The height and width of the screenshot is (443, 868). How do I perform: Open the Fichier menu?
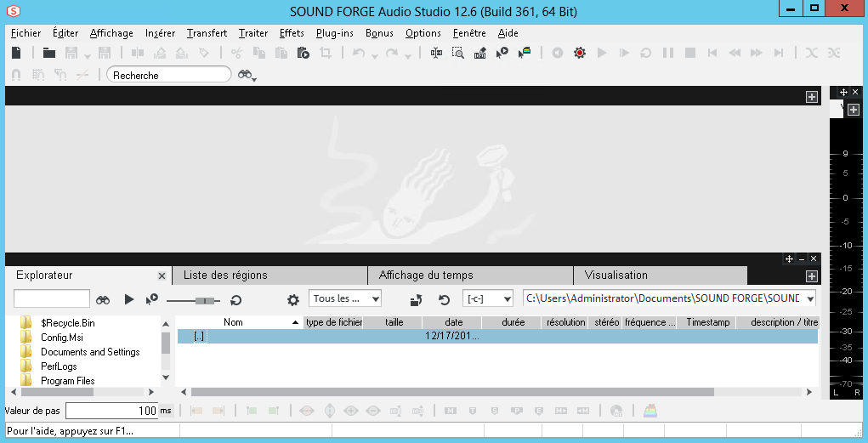coord(26,33)
